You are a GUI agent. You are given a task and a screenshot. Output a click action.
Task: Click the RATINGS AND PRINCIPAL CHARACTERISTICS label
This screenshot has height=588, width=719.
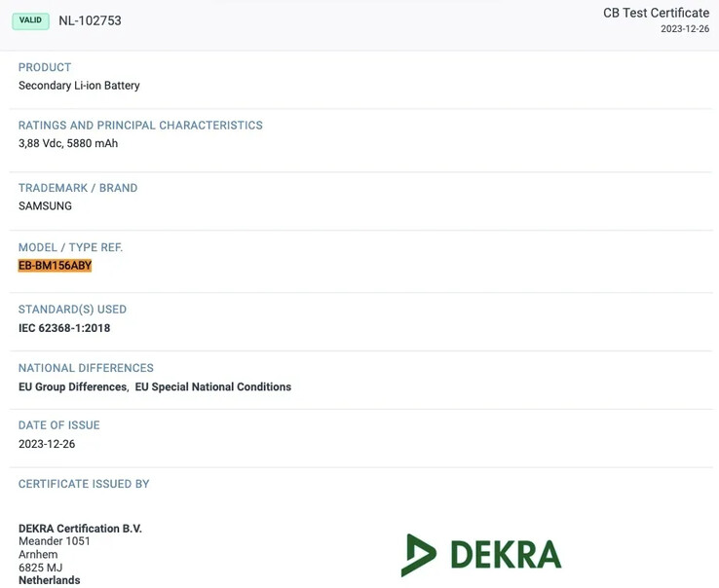(140, 126)
